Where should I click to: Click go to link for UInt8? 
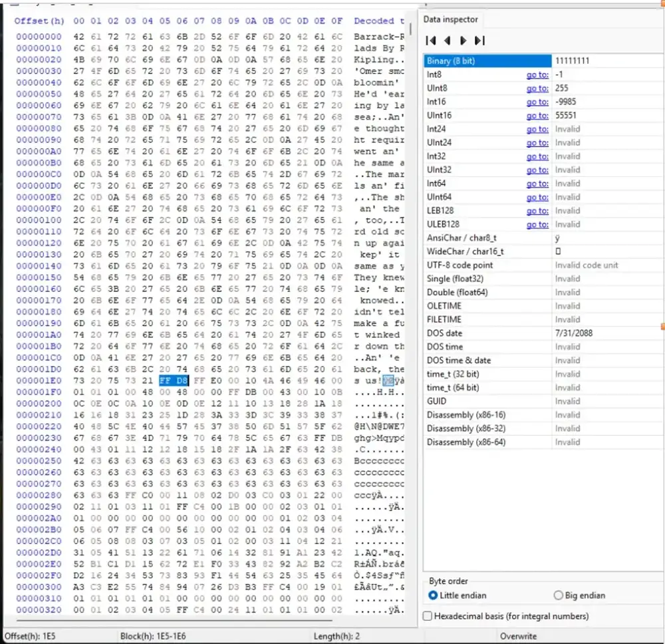coord(537,88)
